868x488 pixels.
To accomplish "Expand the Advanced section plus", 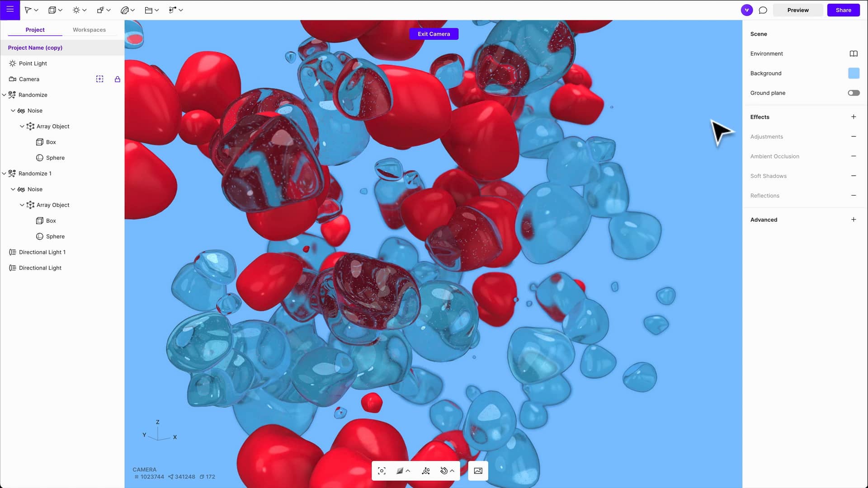I will click(853, 220).
